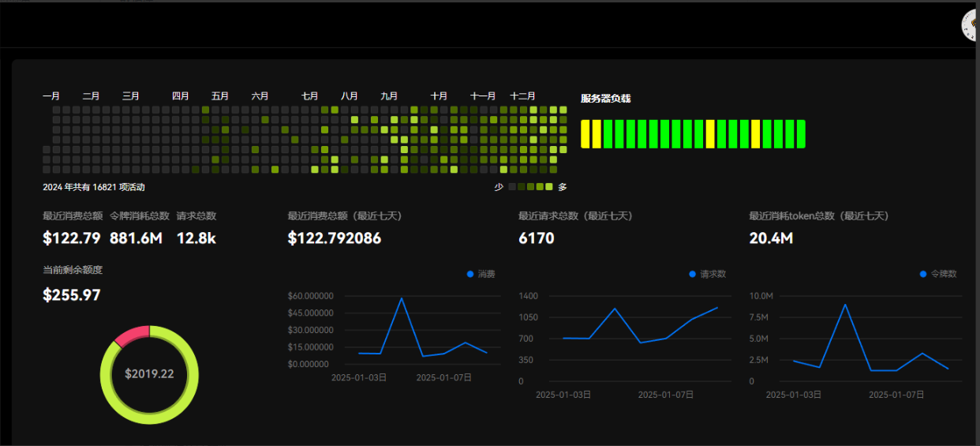Click the 八月 heatmap month label

pos(350,96)
